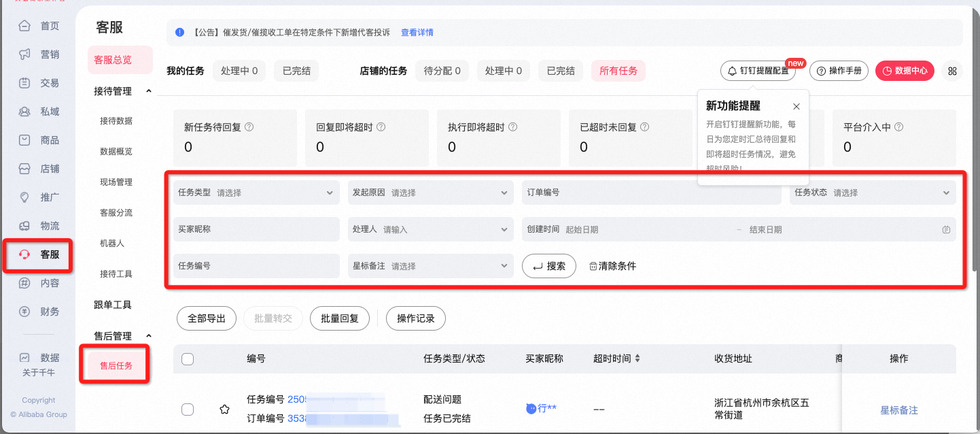Open the 任务状态 dropdown
The image size is (980, 434).
(x=873, y=193)
